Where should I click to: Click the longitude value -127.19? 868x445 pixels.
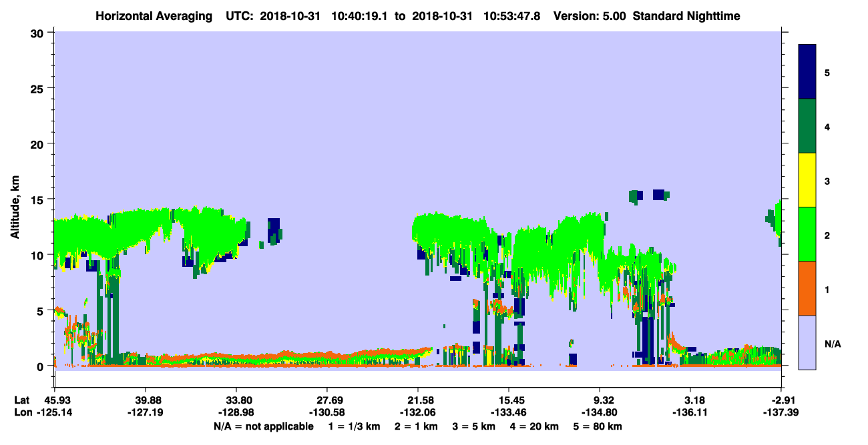coord(145,412)
